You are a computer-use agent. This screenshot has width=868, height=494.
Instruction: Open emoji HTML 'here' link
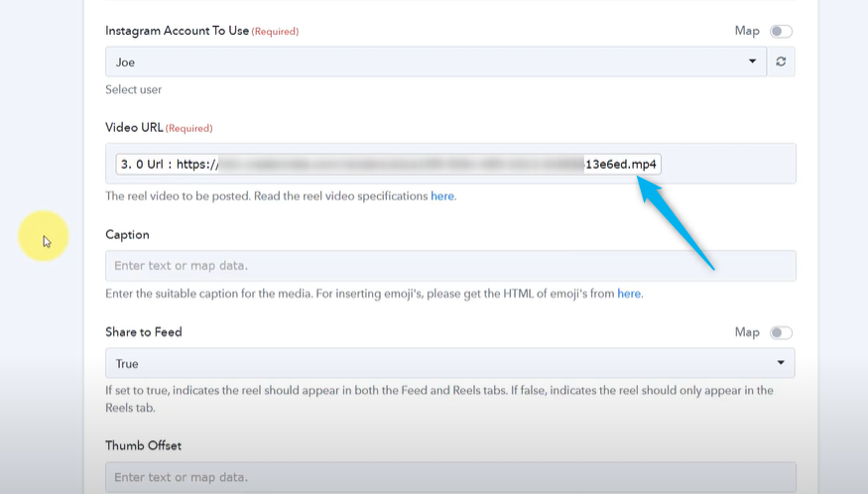[629, 294]
